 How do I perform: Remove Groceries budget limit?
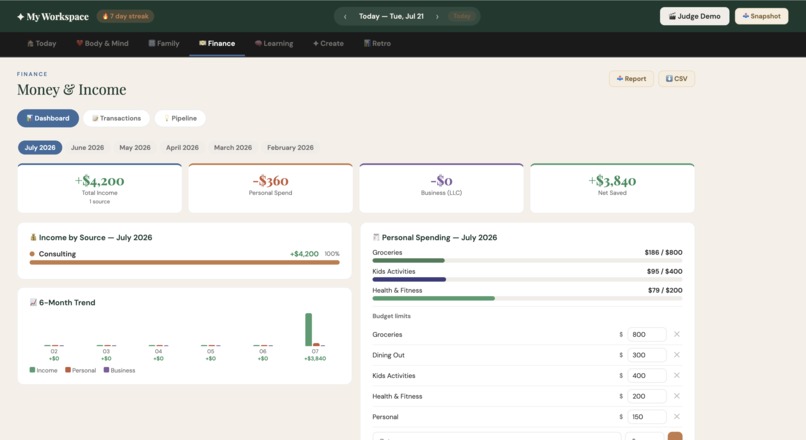(x=677, y=334)
